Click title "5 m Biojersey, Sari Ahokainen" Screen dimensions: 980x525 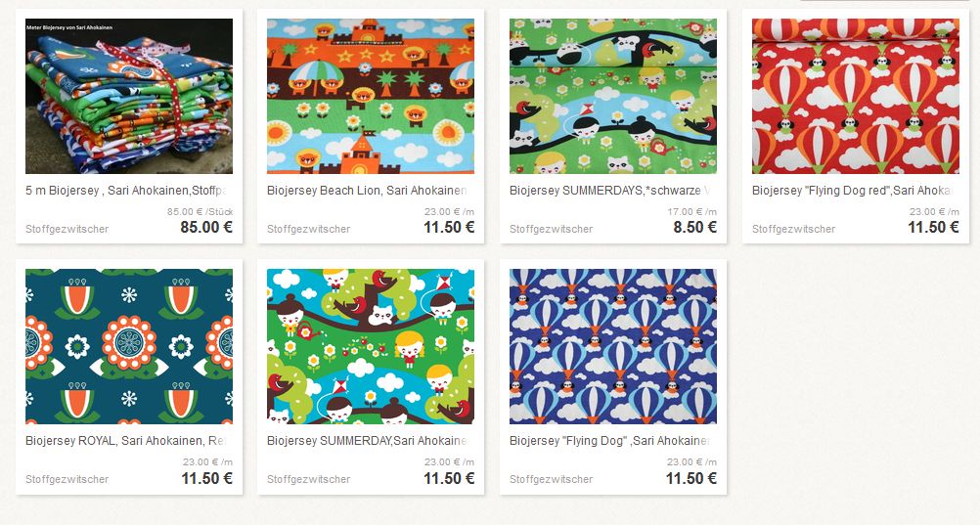tap(125, 190)
